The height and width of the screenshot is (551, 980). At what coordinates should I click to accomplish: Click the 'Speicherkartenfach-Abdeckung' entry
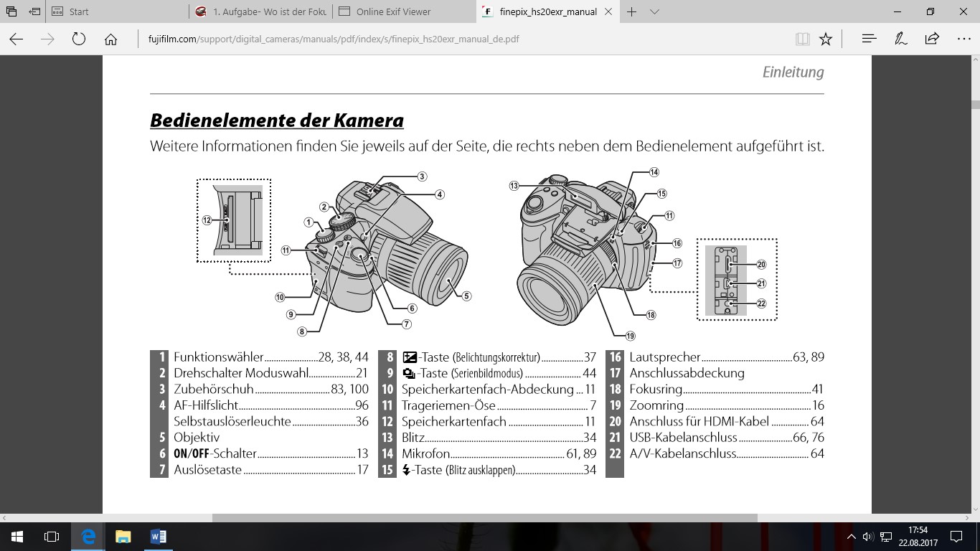click(488, 389)
